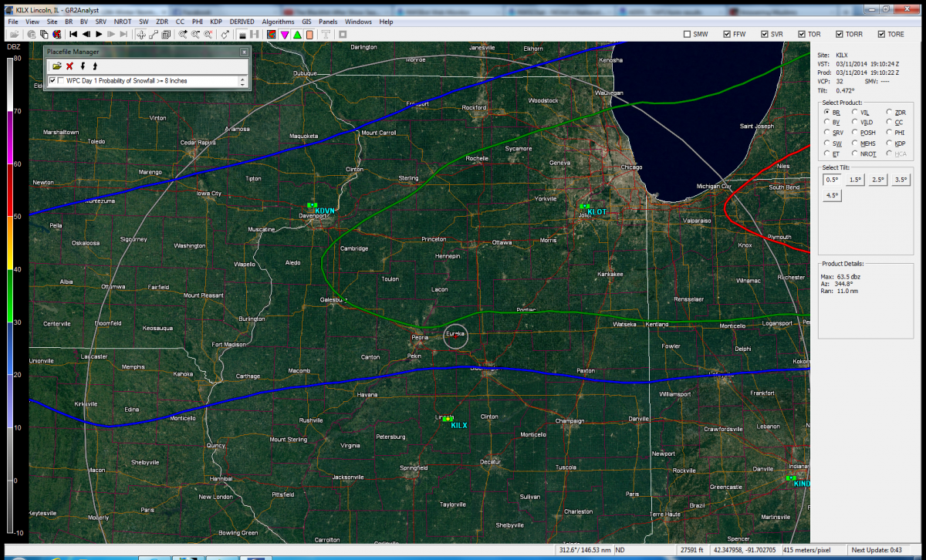The height and width of the screenshot is (560, 926).
Task: Play the radar animation
Action: (99, 35)
